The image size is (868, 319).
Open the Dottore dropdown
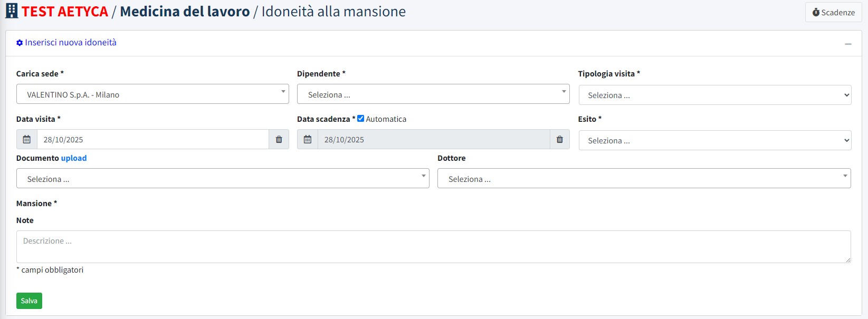[644, 179]
